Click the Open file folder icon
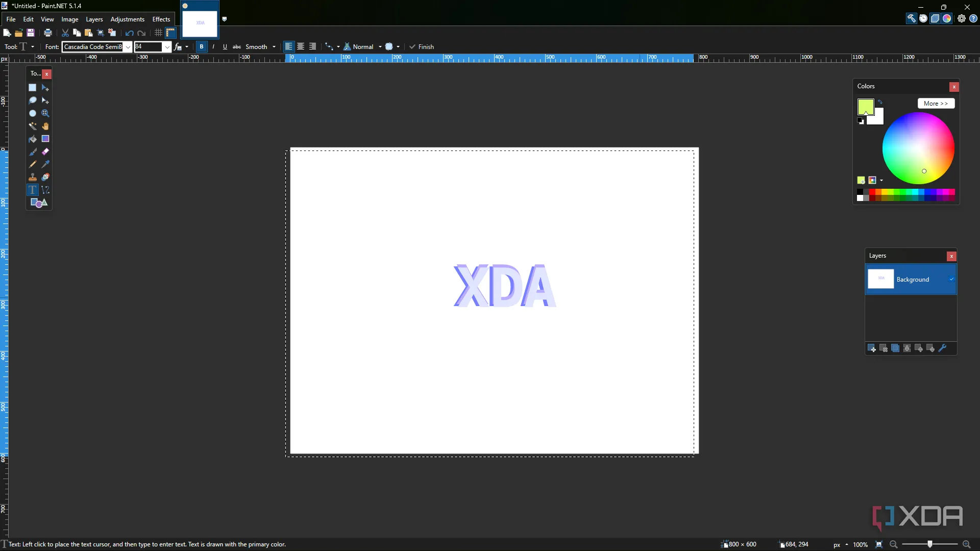980x551 pixels. [19, 33]
